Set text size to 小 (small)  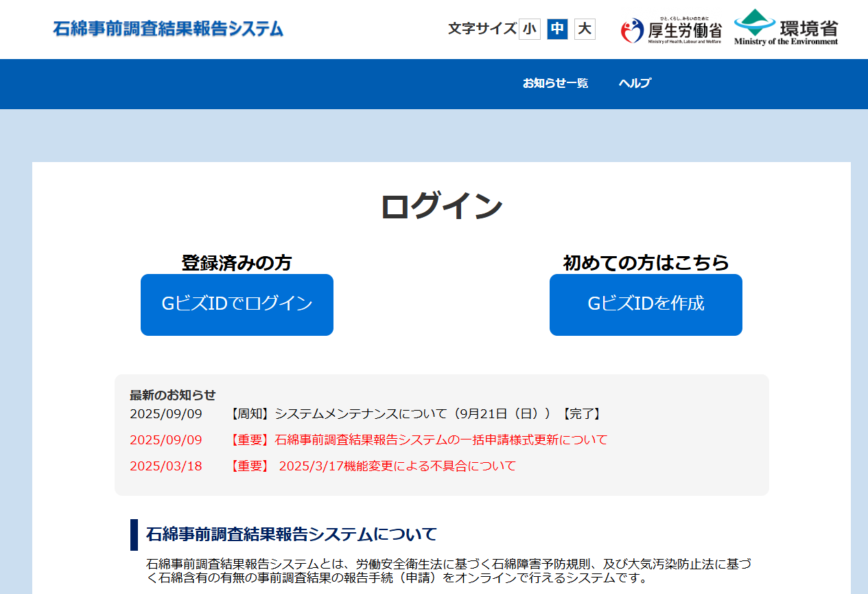pyautogui.click(x=529, y=29)
